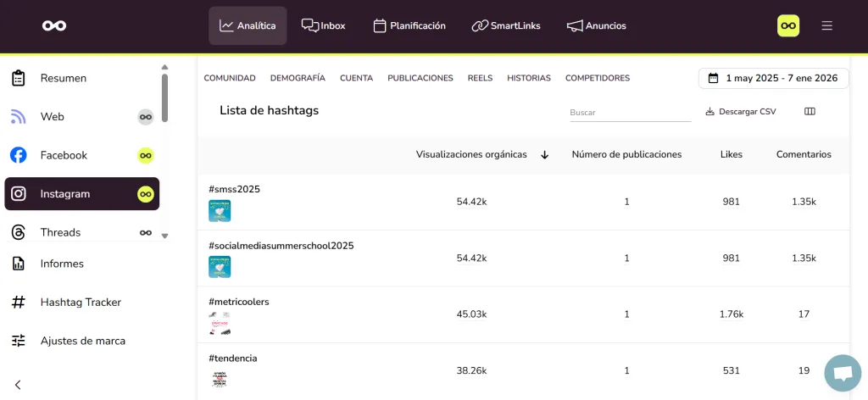Click the sidebar scroll up arrow
868x400 pixels.
tap(164, 67)
